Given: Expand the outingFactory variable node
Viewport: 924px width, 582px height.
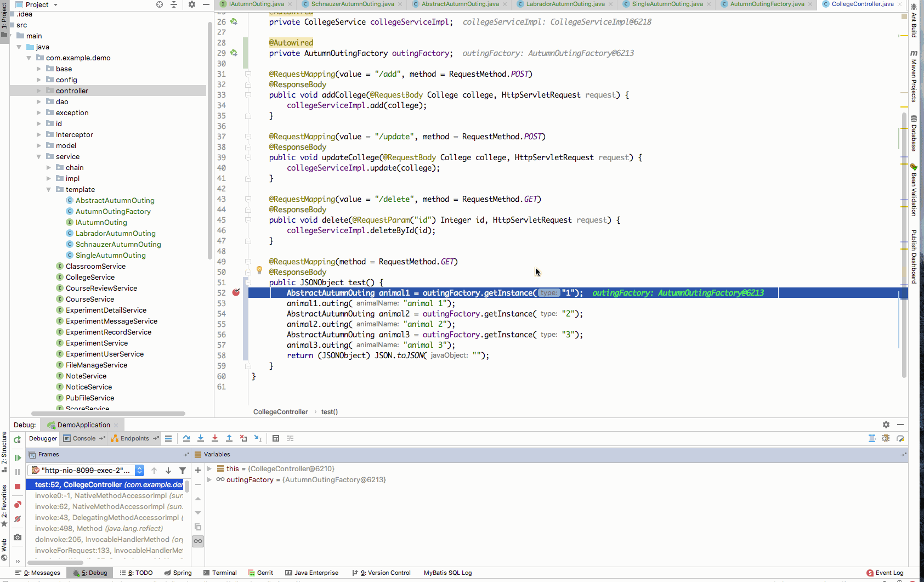Looking at the screenshot, I should (209, 479).
